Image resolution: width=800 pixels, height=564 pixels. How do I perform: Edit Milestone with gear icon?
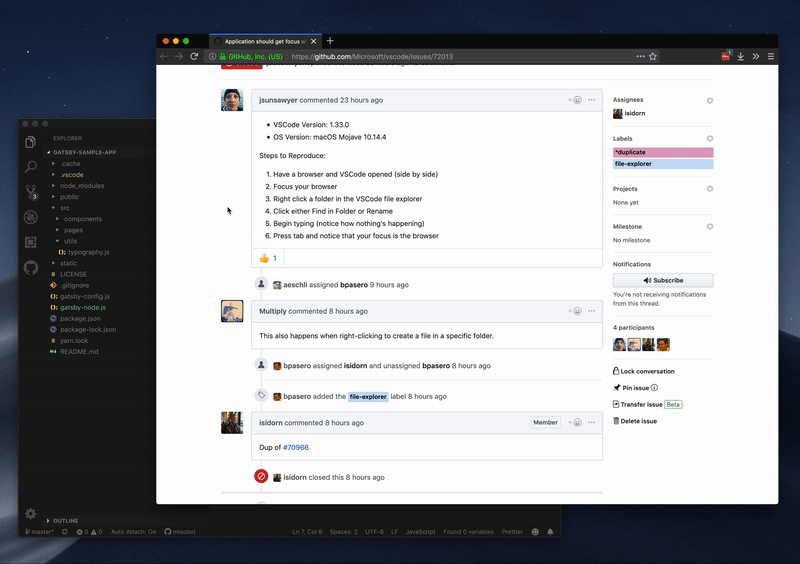point(710,226)
